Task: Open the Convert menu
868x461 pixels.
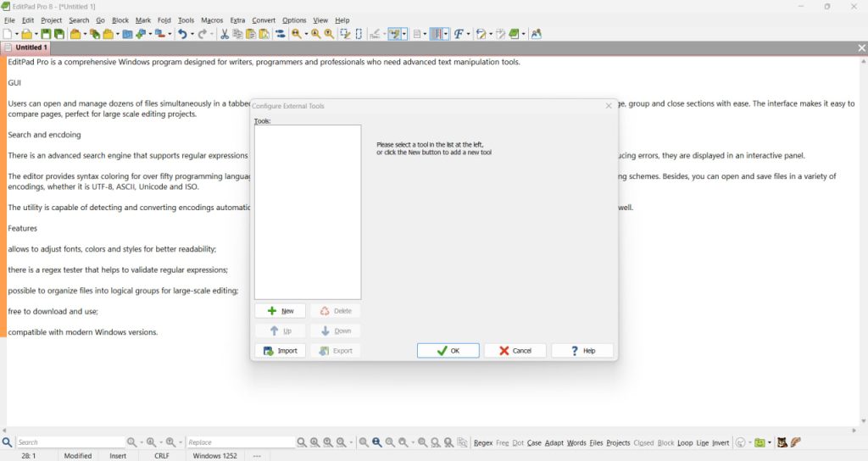Action: pos(264,20)
